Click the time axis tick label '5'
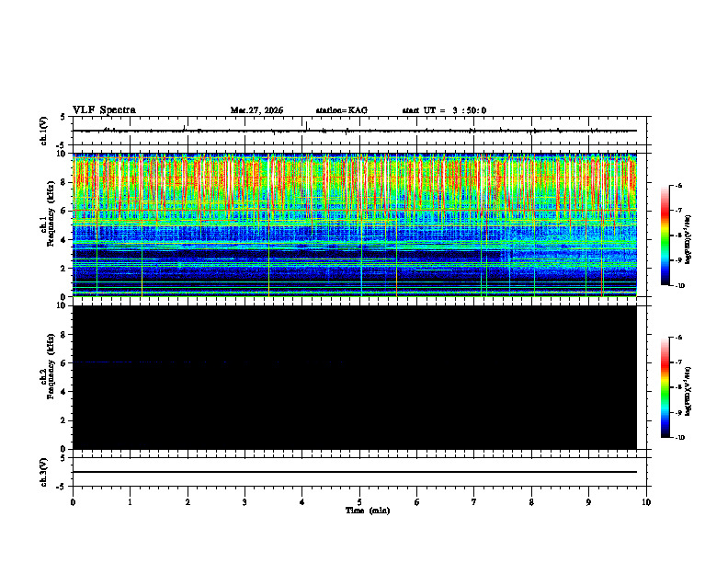This screenshot has height=563, width=728. [x=359, y=502]
